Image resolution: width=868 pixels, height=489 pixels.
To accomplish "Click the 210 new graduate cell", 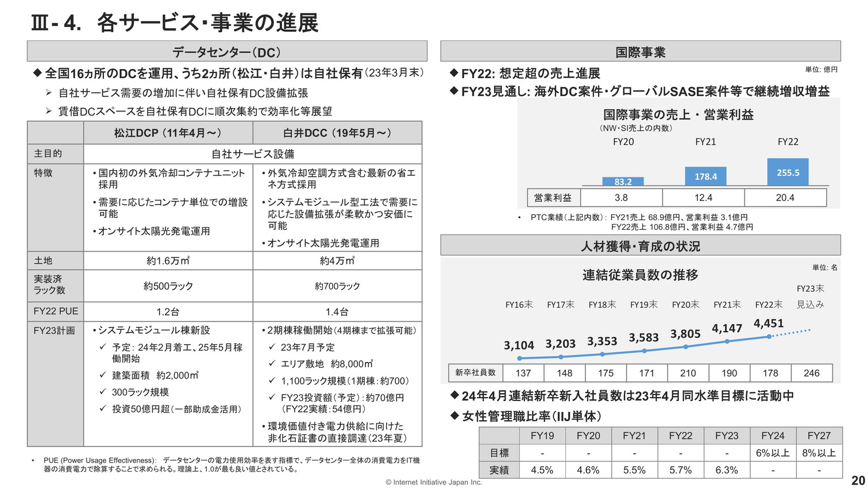I will click(688, 373).
